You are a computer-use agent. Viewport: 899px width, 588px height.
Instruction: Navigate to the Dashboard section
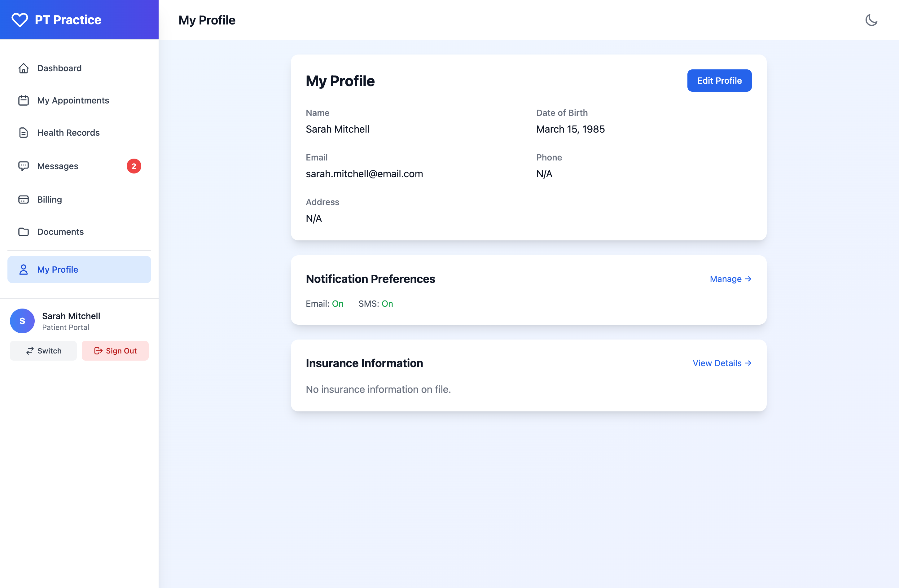59,68
